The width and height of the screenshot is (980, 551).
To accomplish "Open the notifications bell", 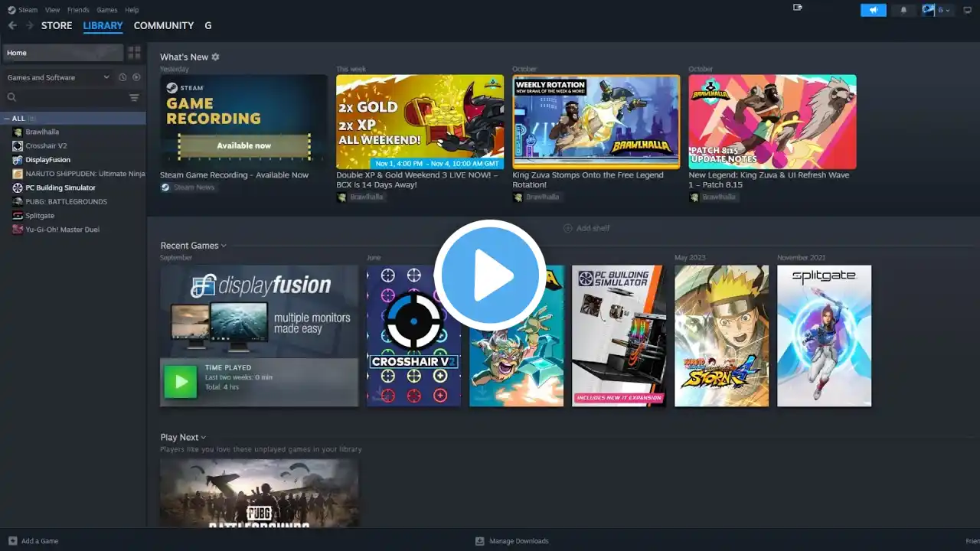I will click(x=903, y=10).
